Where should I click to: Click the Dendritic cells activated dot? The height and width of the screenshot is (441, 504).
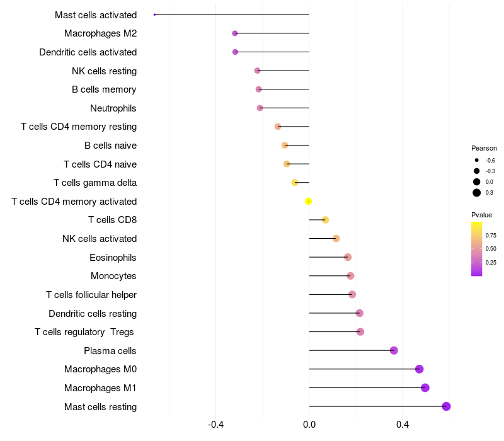[235, 52]
